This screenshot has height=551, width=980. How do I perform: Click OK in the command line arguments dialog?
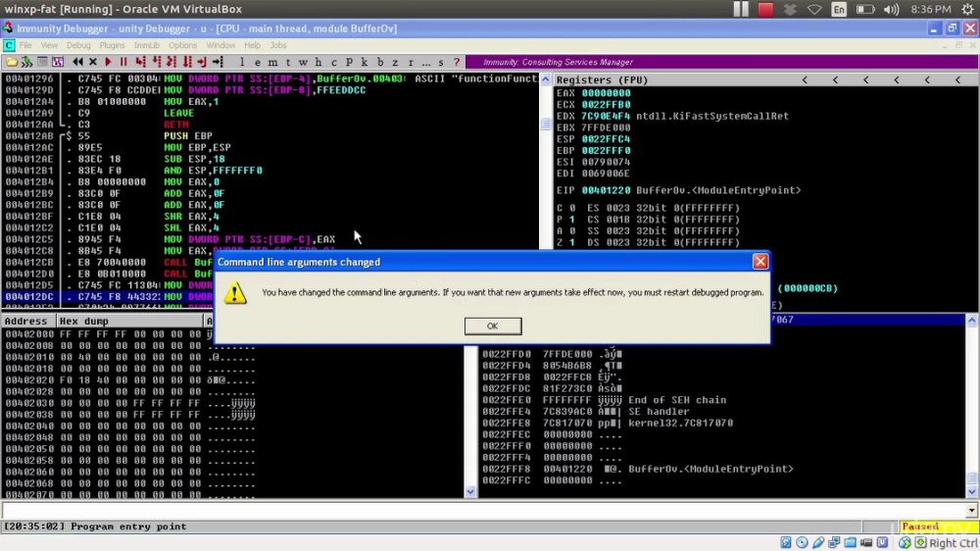pyautogui.click(x=493, y=326)
